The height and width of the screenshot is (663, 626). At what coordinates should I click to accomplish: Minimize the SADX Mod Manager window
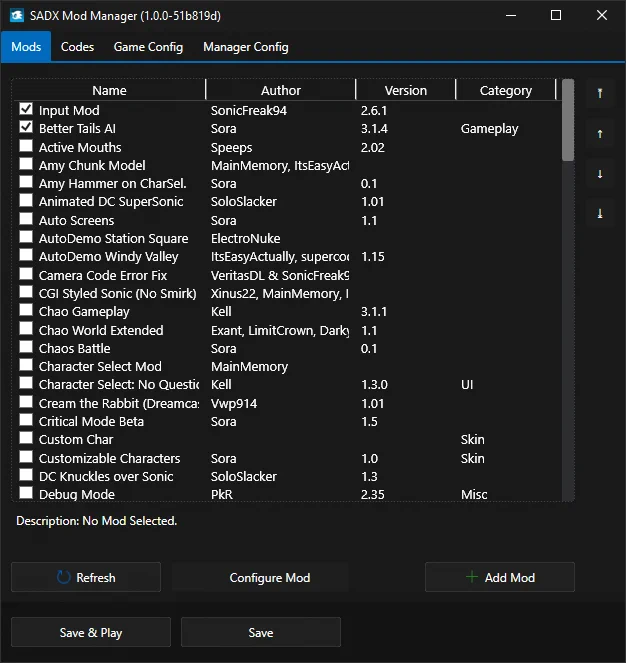pyautogui.click(x=511, y=15)
